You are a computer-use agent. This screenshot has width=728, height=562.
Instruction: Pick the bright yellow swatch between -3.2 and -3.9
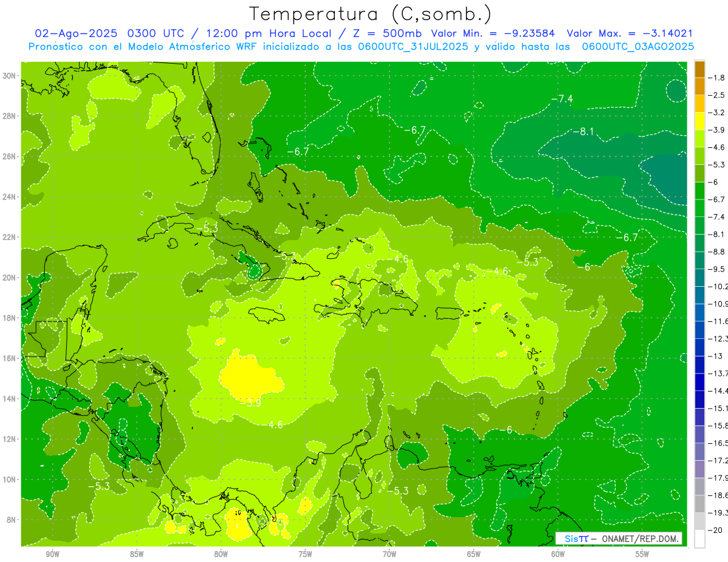click(699, 121)
